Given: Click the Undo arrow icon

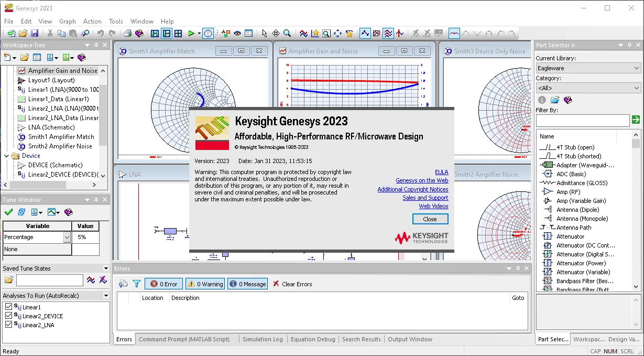Looking at the screenshot, I should (100, 34).
